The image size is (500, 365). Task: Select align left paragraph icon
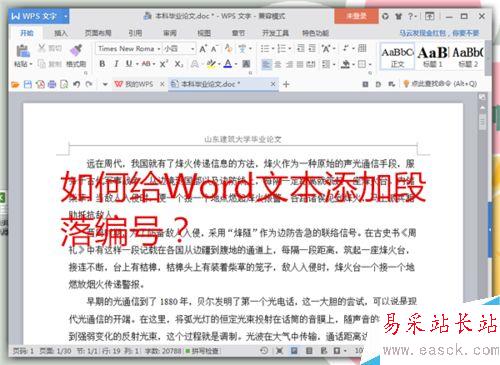(x=266, y=64)
